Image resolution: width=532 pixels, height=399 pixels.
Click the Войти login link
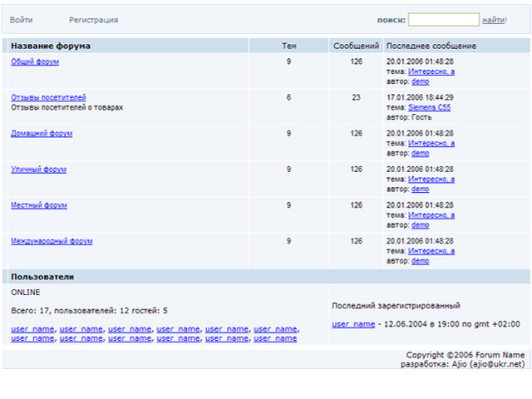click(22, 20)
